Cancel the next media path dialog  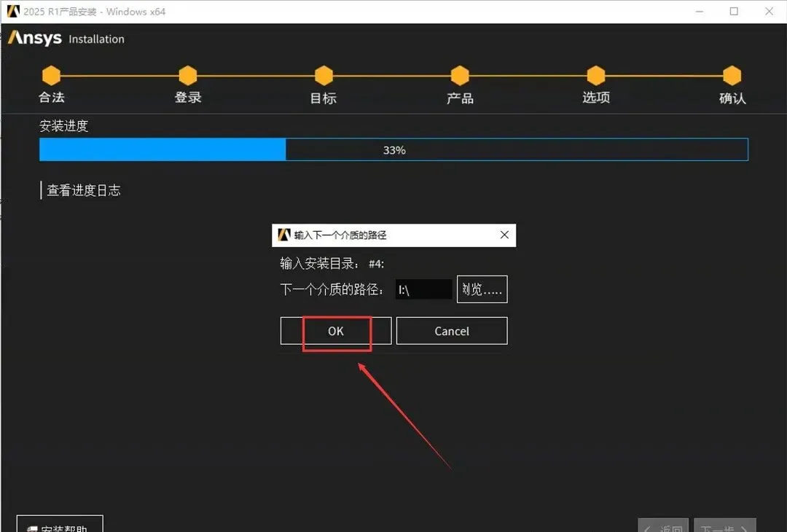click(452, 331)
